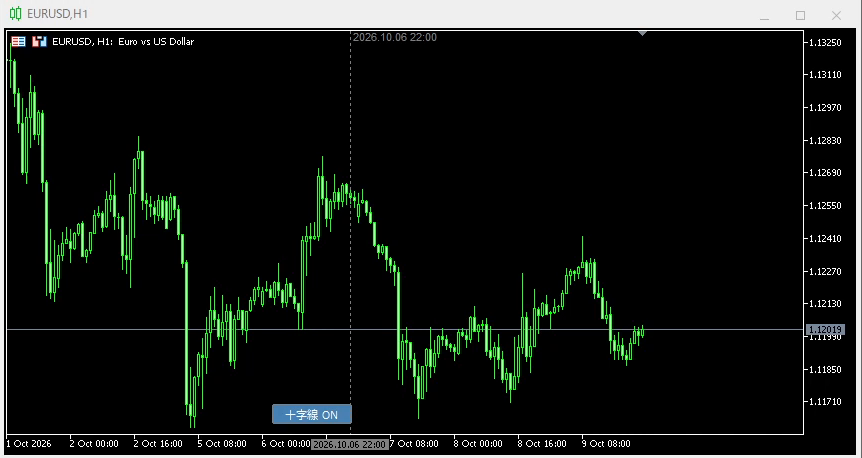Select the chart shift triangle marker

[642, 34]
